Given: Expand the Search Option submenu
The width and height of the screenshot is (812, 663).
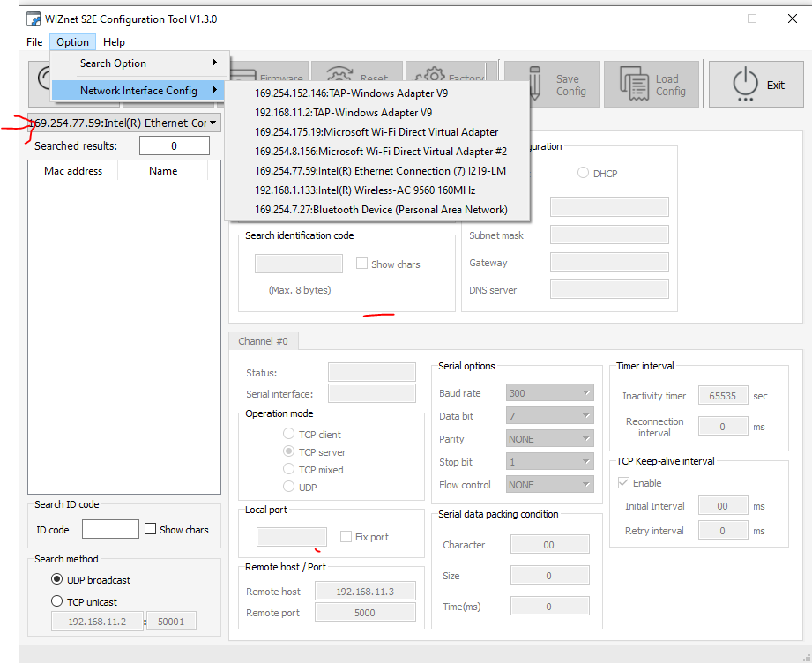Looking at the screenshot, I should (x=140, y=63).
